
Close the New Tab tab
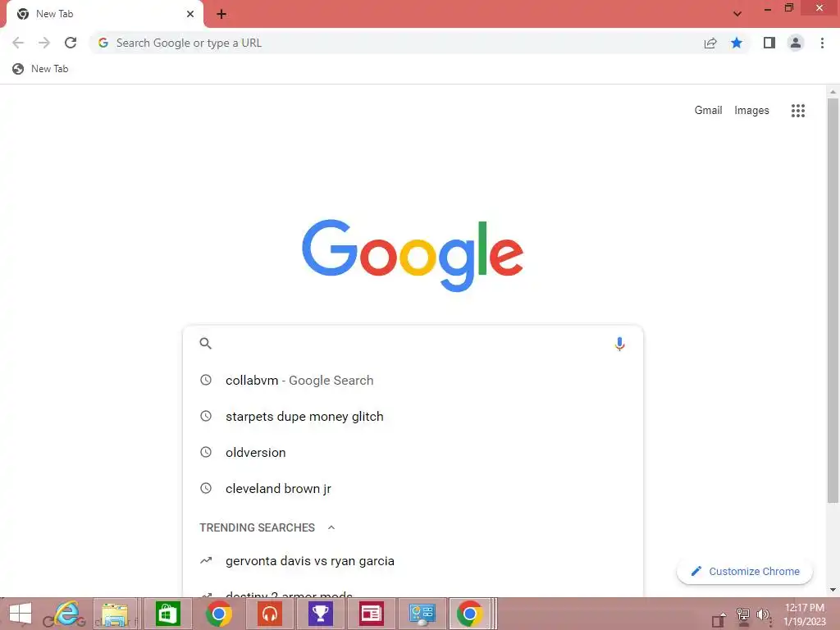[190, 14]
